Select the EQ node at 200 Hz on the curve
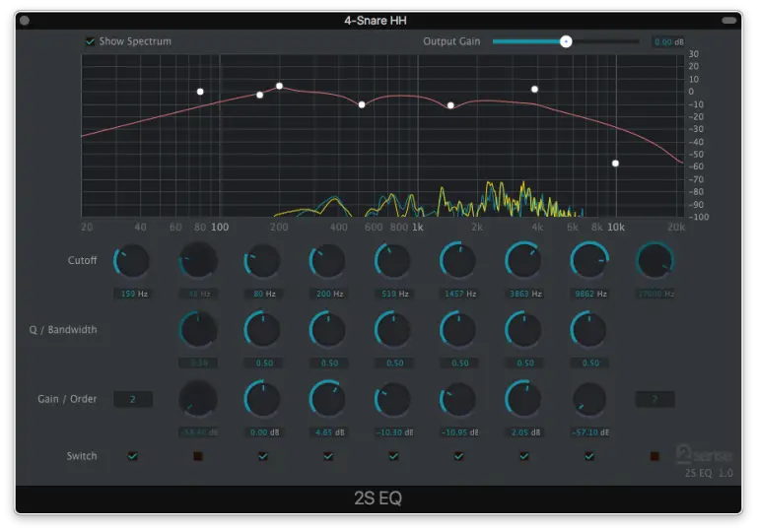This screenshot has height=532, width=757. [x=279, y=86]
